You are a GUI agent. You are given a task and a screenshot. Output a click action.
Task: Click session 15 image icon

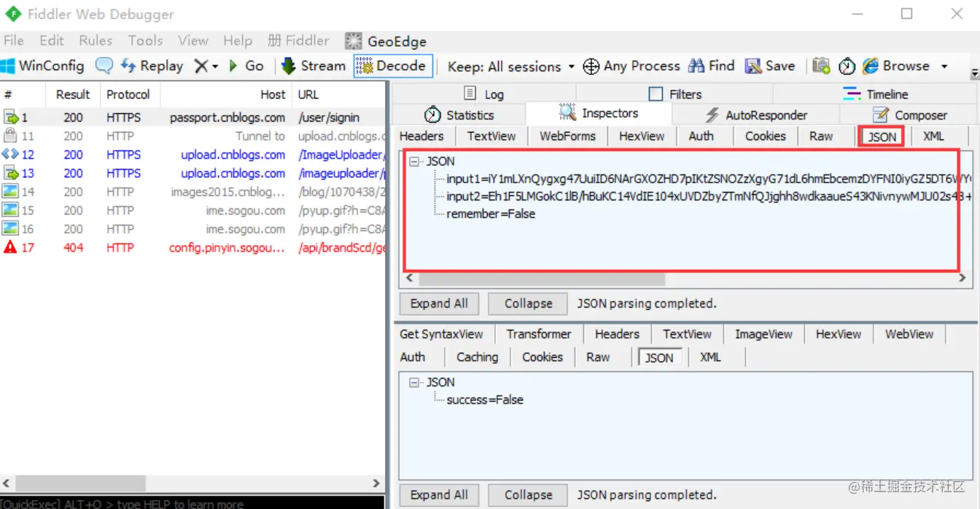10,210
